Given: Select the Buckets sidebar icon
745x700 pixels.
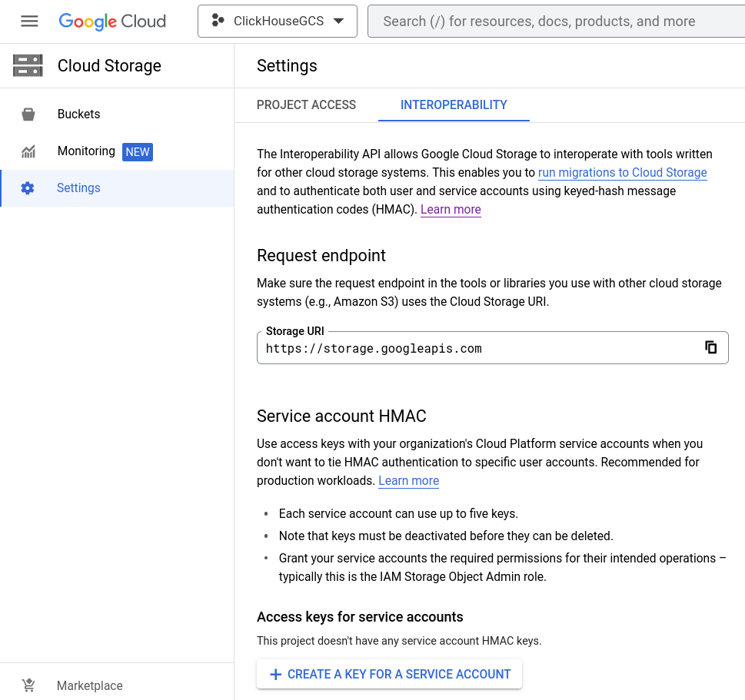Looking at the screenshot, I should coord(28,114).
